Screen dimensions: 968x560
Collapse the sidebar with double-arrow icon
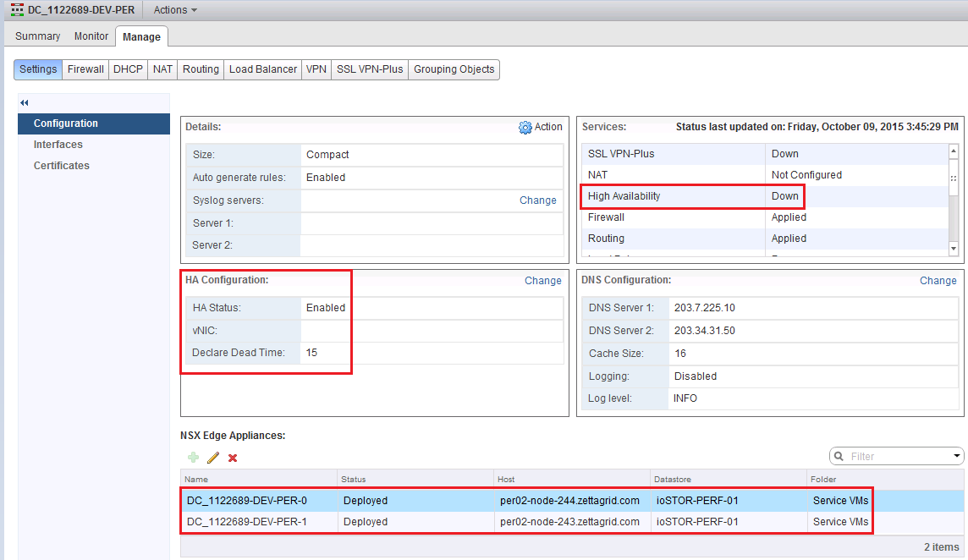click(24, 102)
